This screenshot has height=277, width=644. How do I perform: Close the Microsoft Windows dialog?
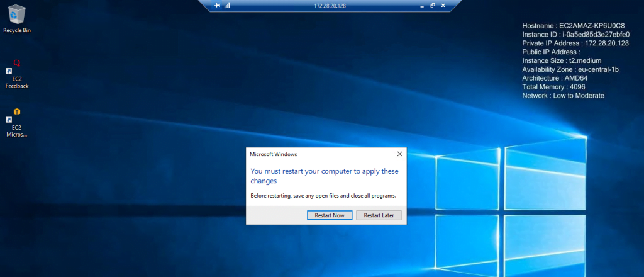pos(399,154)
